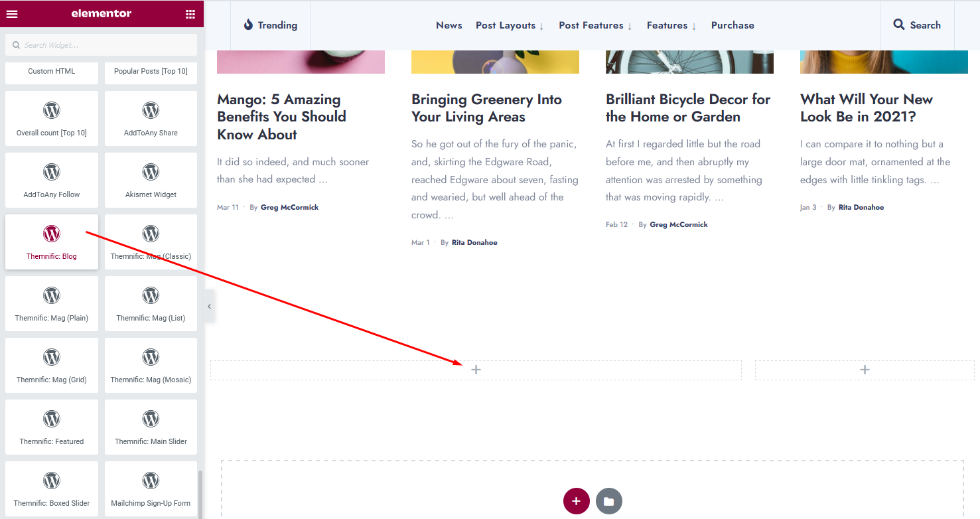This screenshot has height=519, width=980.
Task: Open the Elementor hamburger menu
Action: (12, 14)
